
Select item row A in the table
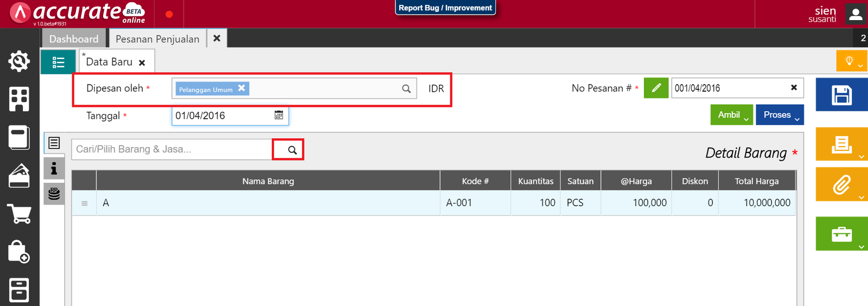pos(268,203)
